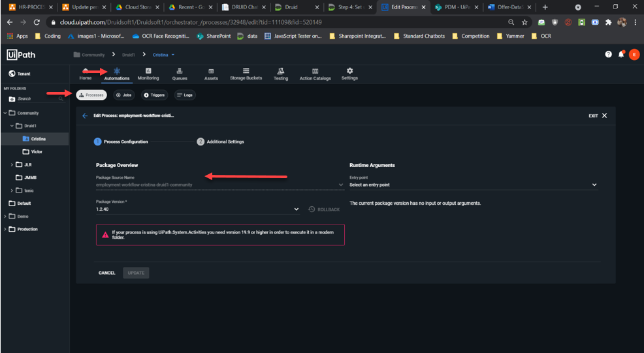The image size is (644, 353).
Task: Bookmark this page with the star icon
Action: [x=524, y=22]
